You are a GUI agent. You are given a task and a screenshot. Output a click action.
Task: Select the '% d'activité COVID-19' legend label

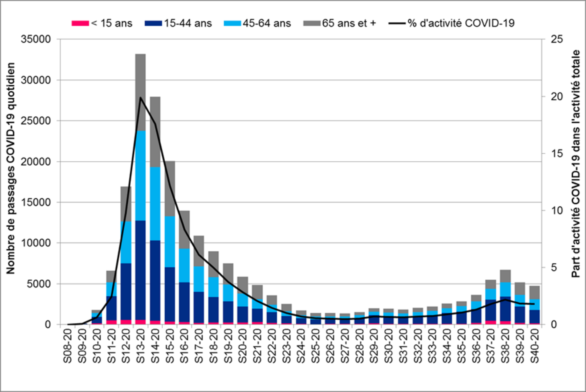[x=461, y=23]
